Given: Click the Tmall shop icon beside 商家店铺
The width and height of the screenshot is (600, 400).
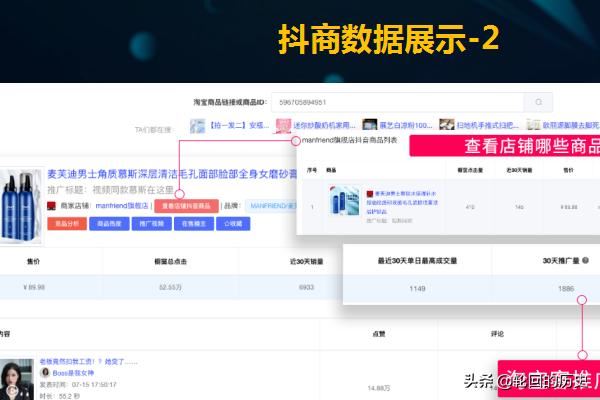Looking at the screenshot, I should 52,205.
